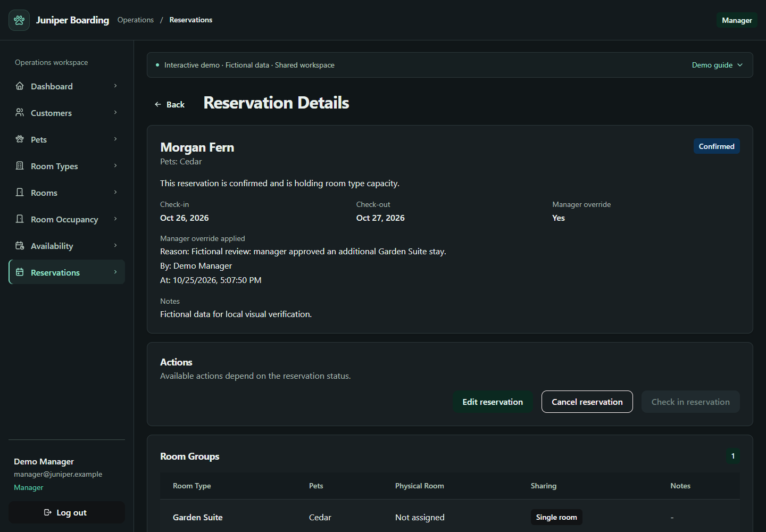Expand the Availability chevron
The image size is (766, 532).
pyautogui.click(x=115, y=245)
